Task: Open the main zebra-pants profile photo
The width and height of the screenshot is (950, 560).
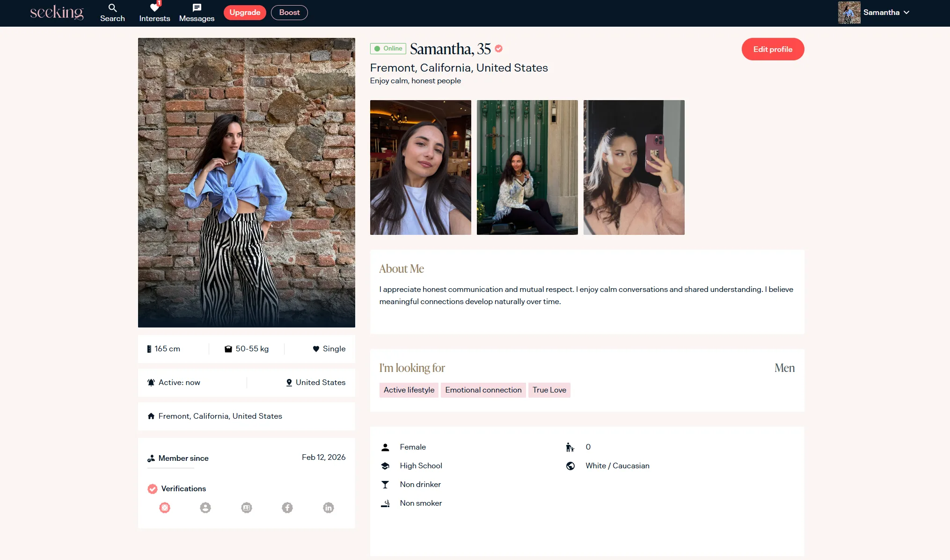Action: coord(246,182)
